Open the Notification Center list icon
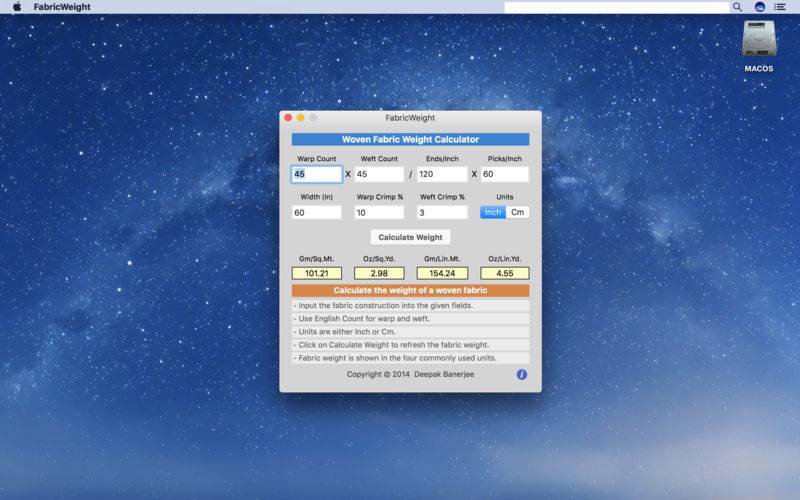The image size is (800, 500). click(x=780, y=7)
